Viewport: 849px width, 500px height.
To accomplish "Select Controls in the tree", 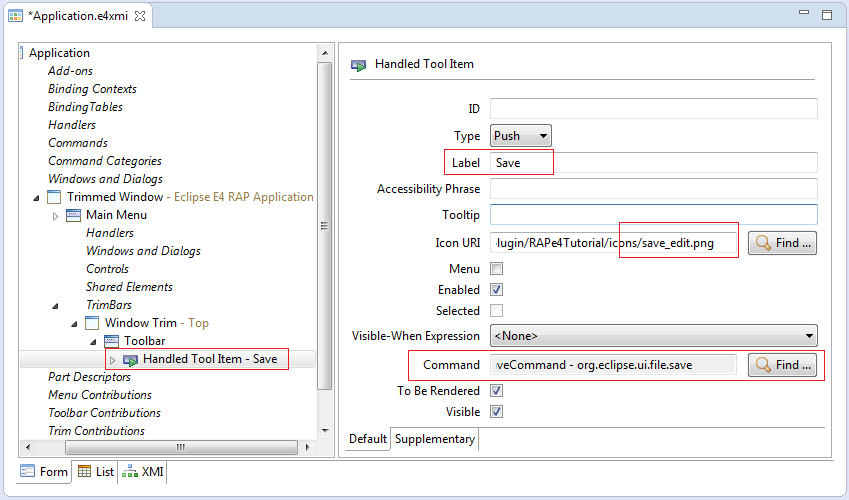I will click(107, 269).
